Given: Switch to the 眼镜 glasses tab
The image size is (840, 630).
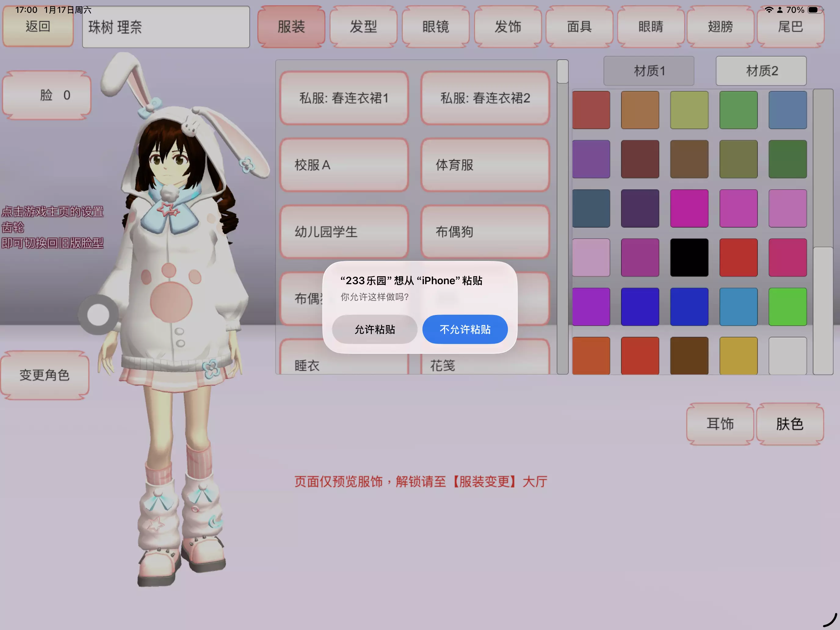Looking at the screenshot, I should pos(435,27).
